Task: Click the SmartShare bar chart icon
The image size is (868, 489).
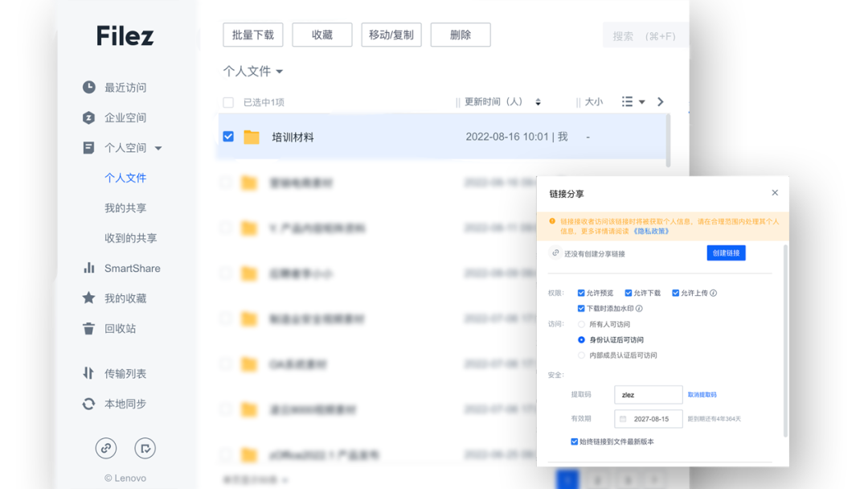Action: click(88, 268)
